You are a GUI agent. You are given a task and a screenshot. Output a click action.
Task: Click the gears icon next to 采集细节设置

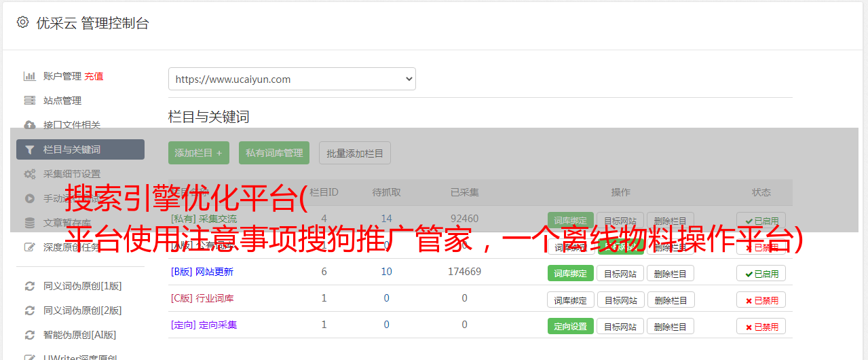coord(30,174)
